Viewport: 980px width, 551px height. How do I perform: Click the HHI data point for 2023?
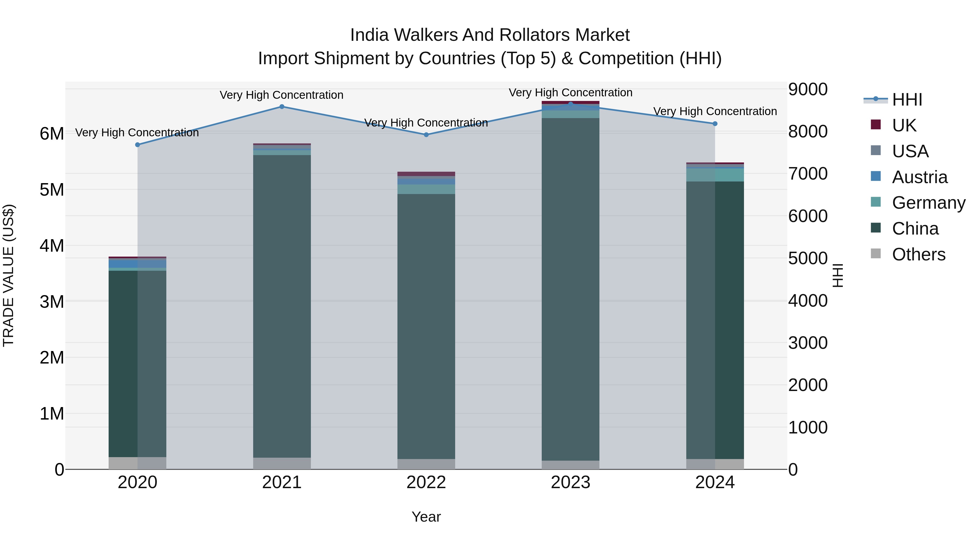tap(571, 104)
